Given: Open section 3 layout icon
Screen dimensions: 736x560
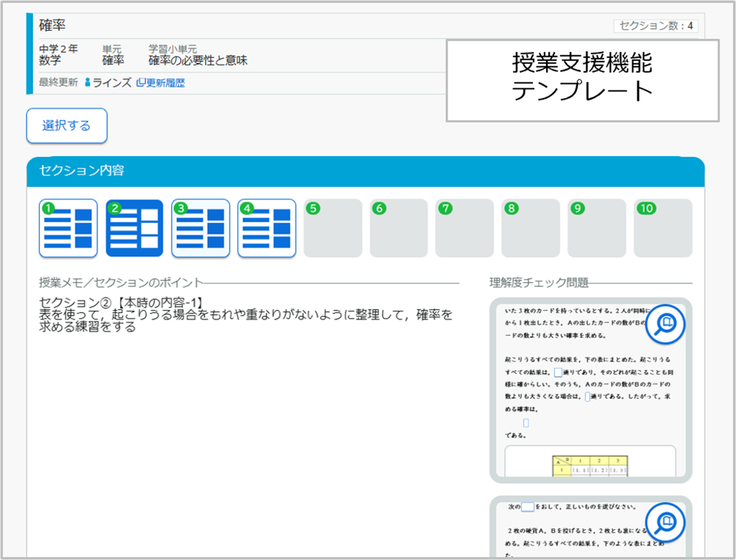Looking at the screenshot, I should pyautogui.click(x=200, y=228).
